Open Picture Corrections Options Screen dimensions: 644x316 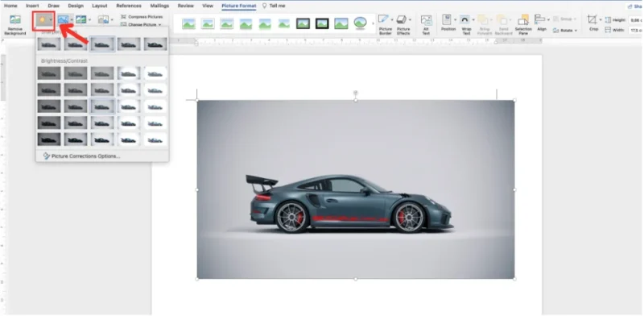tap(82, 156)
